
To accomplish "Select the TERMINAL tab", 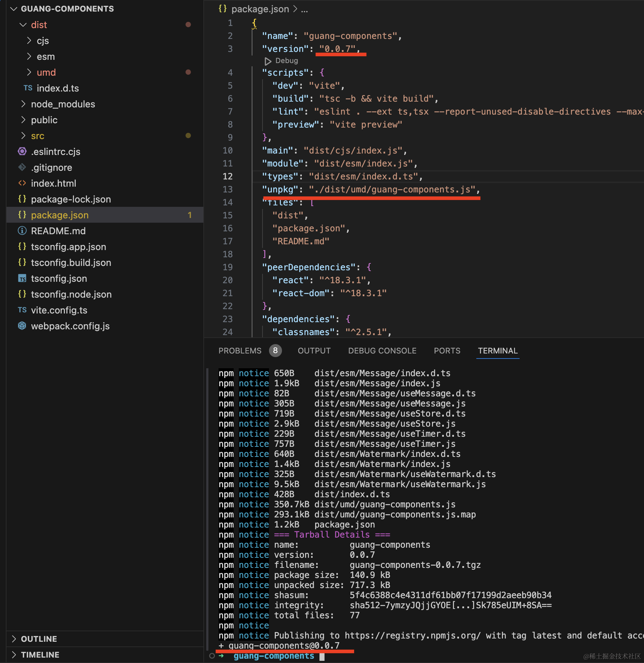I will (498, 351).
